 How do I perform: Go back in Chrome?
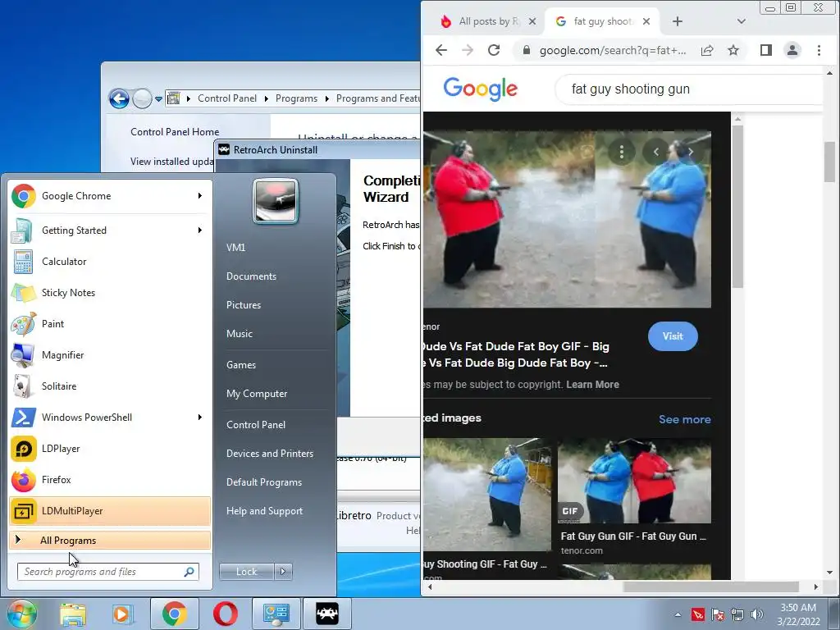click(x=441, y=50)
